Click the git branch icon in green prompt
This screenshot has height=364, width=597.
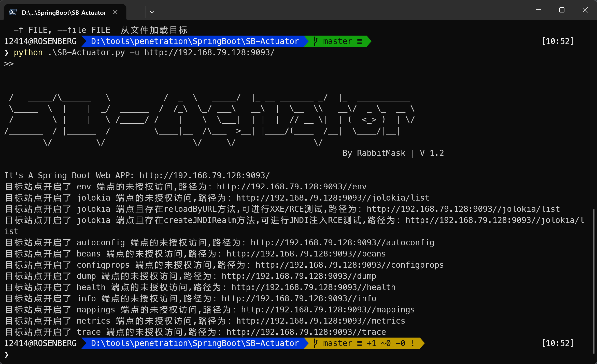(x=316, y=41)
